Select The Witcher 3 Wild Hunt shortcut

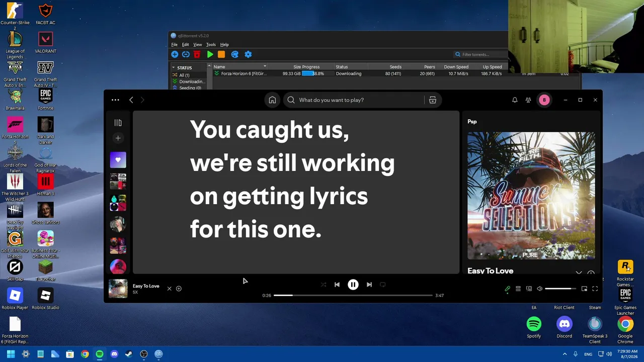coord(15,188)
